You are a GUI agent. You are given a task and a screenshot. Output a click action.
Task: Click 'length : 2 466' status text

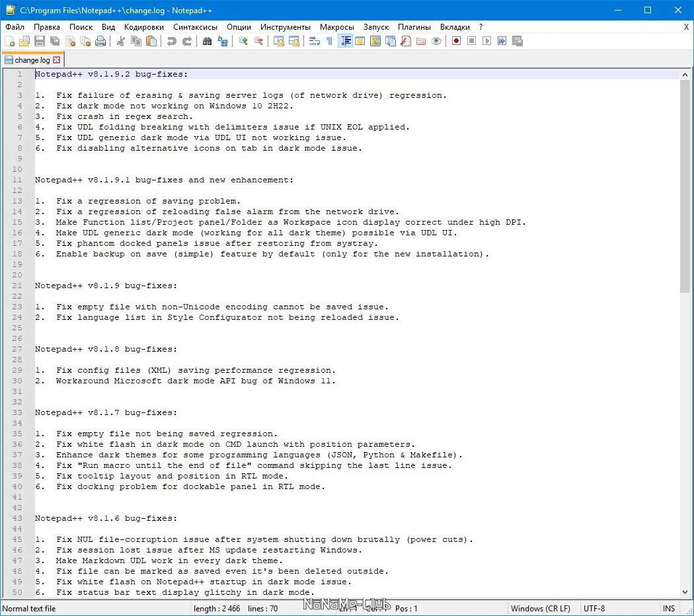[217, 609]
